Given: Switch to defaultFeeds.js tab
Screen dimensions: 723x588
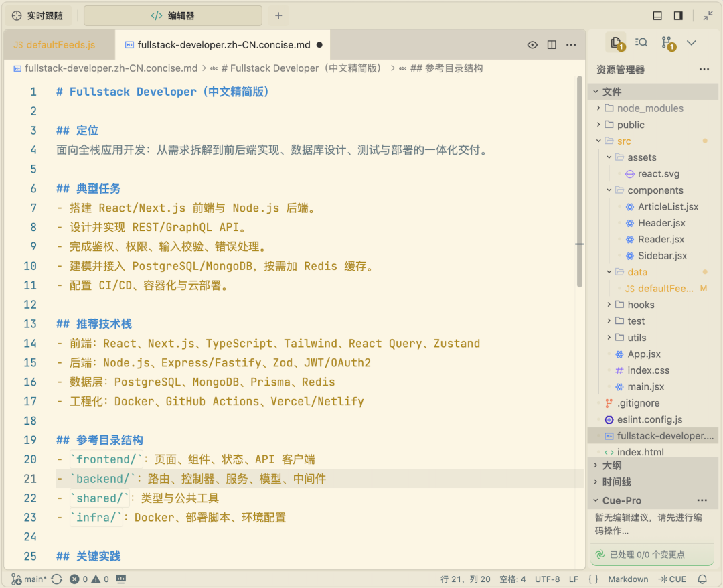Looking at the screenshot, I should (60, 45).
